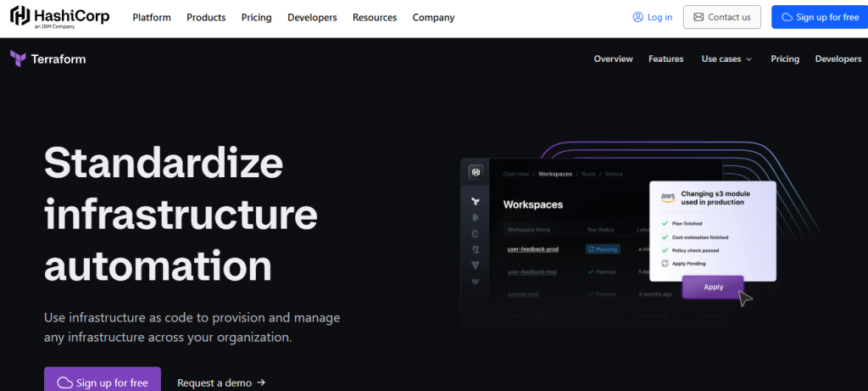Click the 'Standardize infrastructure automation' headline
This screenshot has width=868, height=391.
point(181,215)
